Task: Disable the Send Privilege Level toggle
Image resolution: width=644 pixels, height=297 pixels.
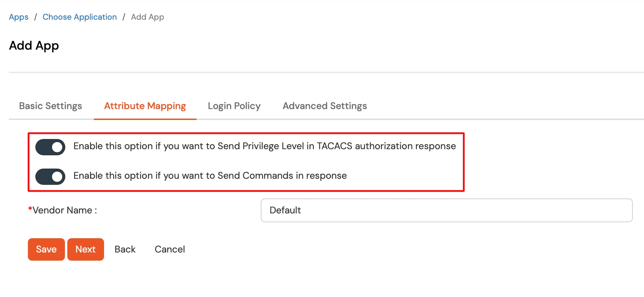Action: (x=50, y=147)
